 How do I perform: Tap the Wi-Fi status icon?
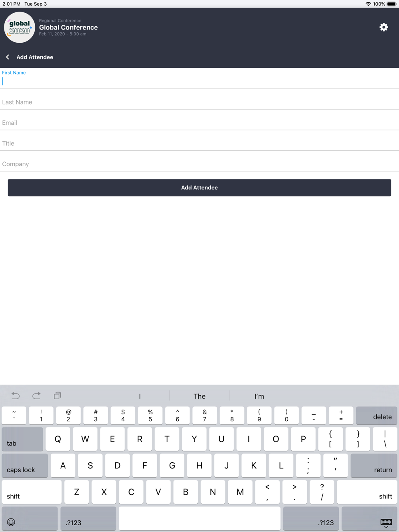368,4
